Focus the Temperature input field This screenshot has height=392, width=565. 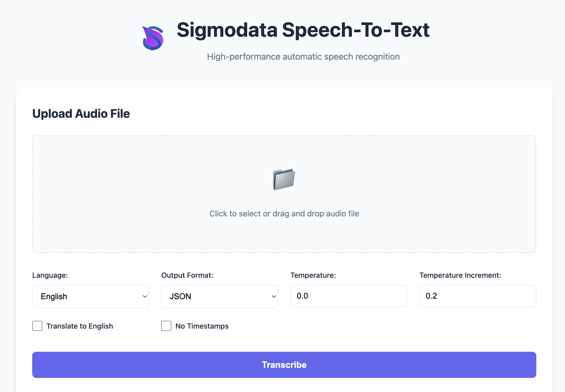(348, 296)
